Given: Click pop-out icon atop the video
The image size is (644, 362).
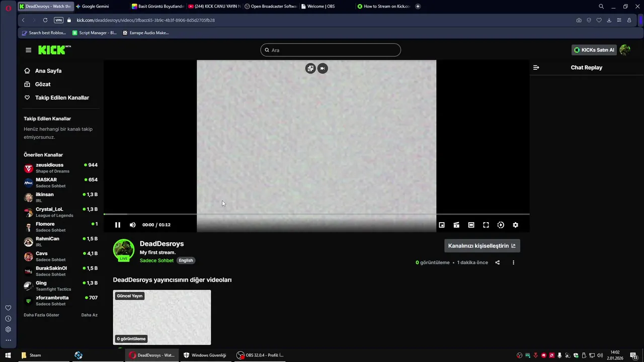Looking at the screenshot, I should 310,68.
